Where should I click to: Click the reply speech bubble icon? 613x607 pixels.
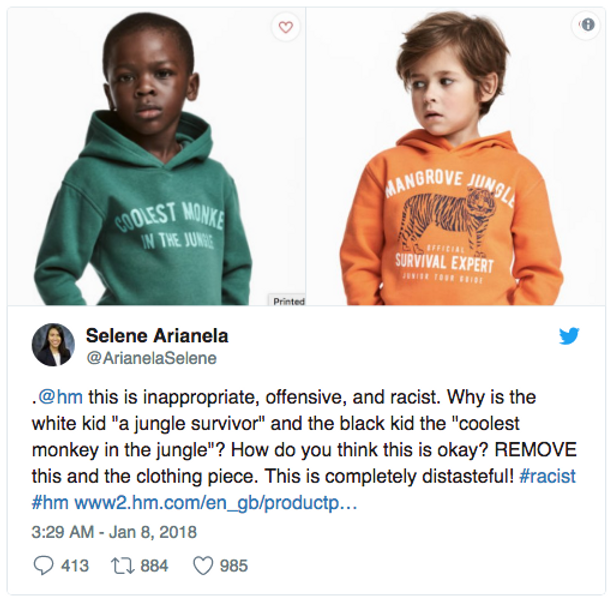coord(43,566)
